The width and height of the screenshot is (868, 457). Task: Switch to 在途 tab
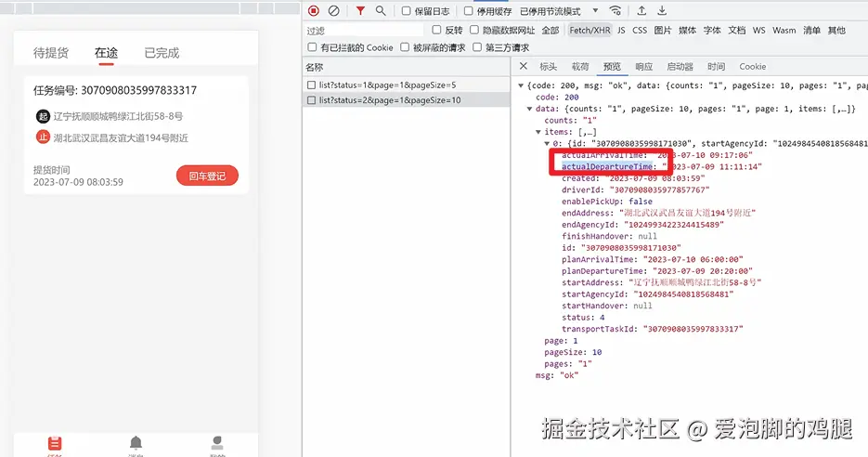coord(106,53)
